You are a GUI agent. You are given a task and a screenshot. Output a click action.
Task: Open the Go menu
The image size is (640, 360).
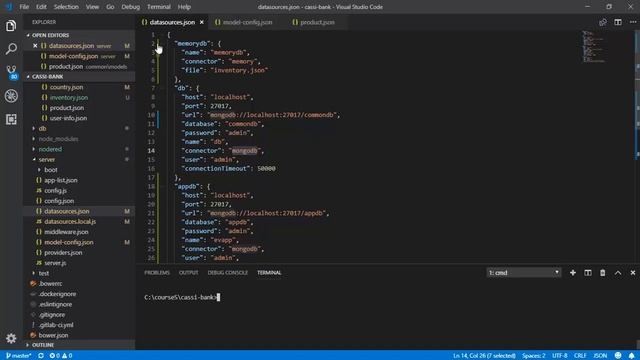pyautogui.click(x=110, y=7)
